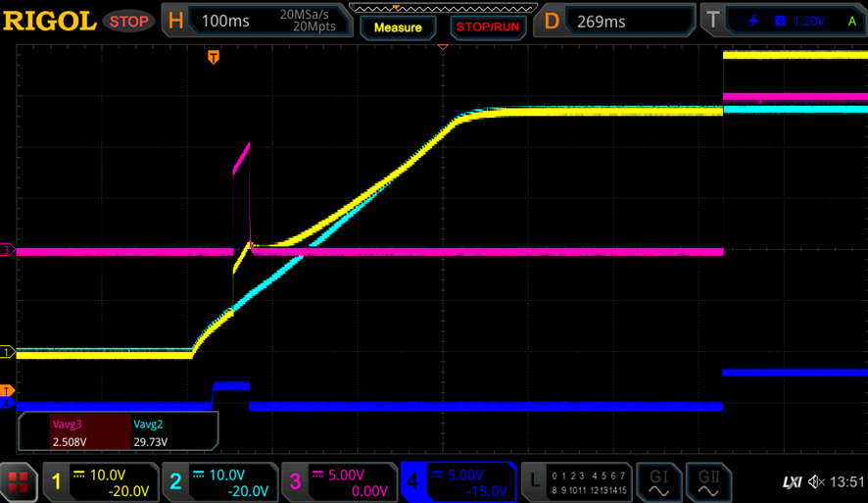Click the 13:51 clock display
Image resolution: width=868 pixels, height=503 pixels.
click(847, 482)
